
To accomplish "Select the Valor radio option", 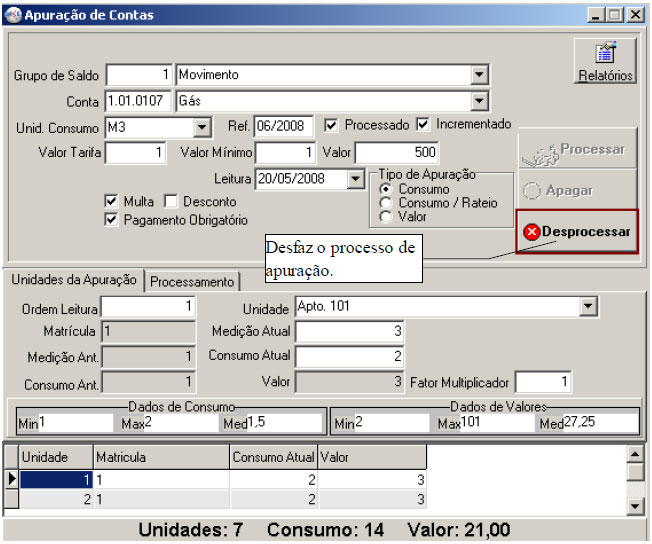I will 385,217.
